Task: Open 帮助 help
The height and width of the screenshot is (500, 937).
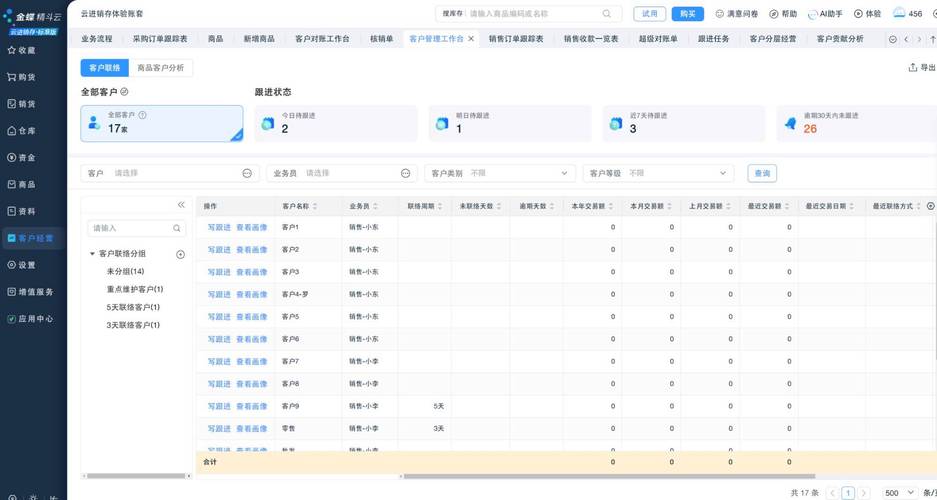Action: tap(783, 14)
